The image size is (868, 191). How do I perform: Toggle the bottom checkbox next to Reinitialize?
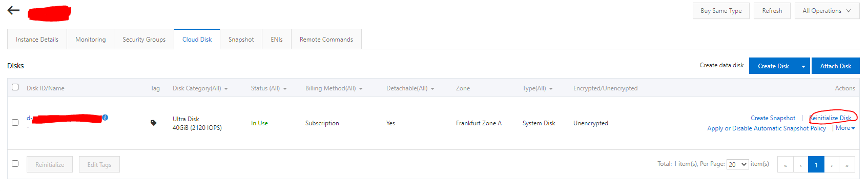[x=15, y=164]
